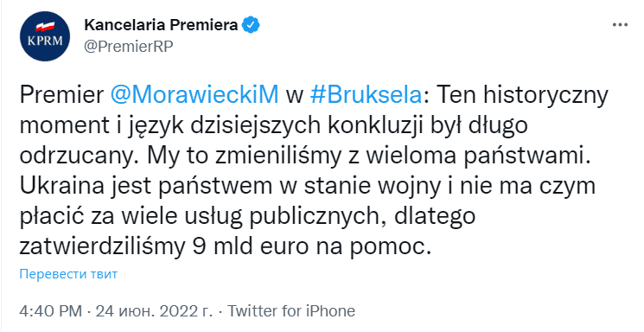Open the @MorawieckiM mention
Screen dimensions: 644x332
pos(194,96)
